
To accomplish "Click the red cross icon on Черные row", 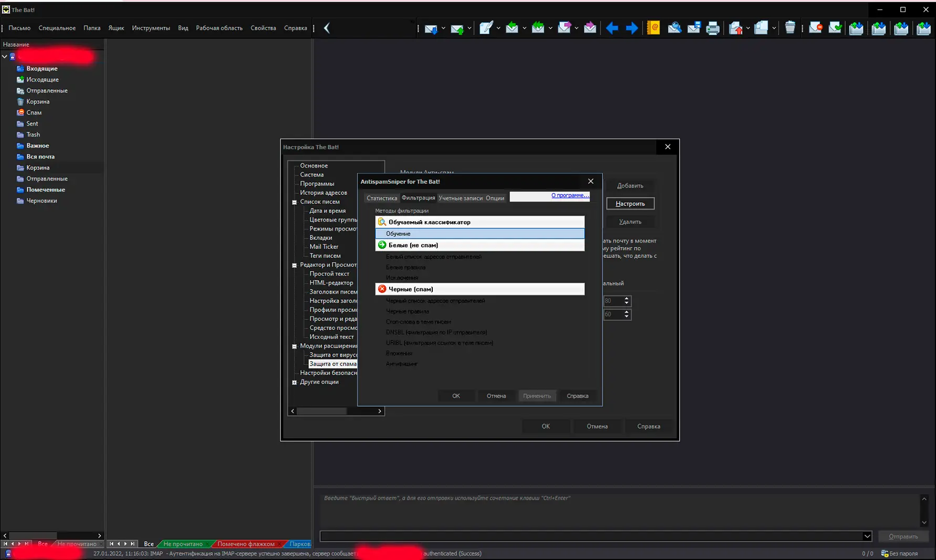I will click(x=382, y=289).
